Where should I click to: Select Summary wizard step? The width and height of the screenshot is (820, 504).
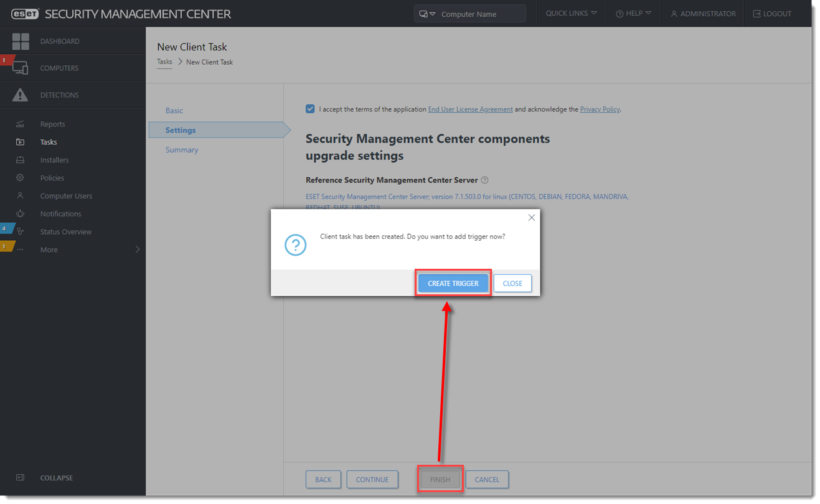point(182,150)
